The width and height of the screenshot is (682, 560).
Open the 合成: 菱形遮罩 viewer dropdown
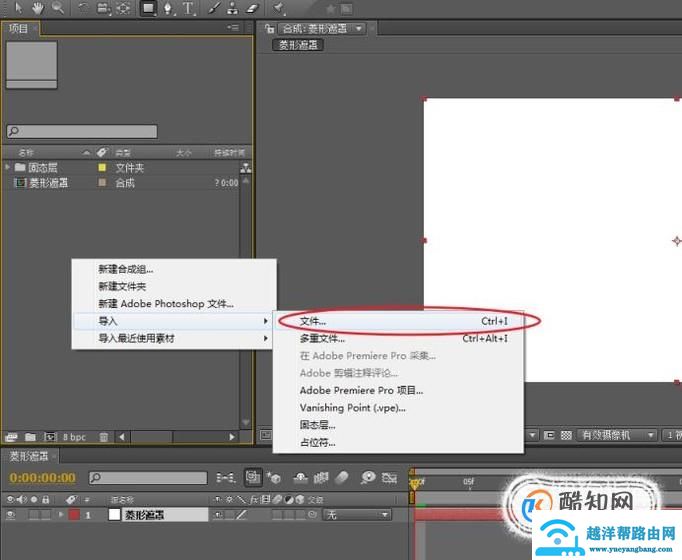click(x=322, y=29)
